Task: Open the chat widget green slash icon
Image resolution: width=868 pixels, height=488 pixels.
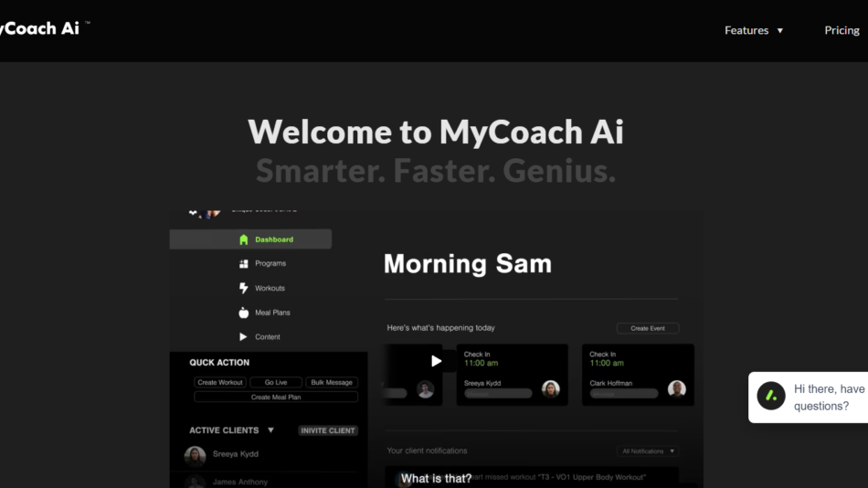Action: tap(771, 396)
